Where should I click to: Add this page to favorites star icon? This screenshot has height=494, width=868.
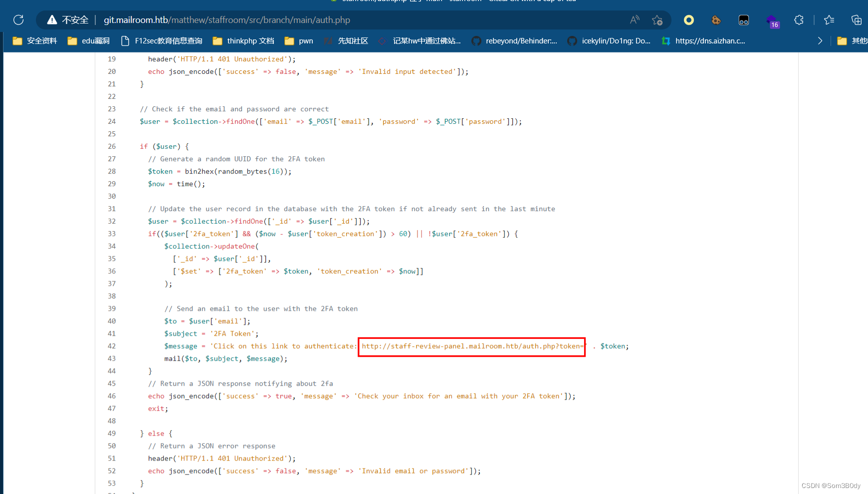coord(657,20)
